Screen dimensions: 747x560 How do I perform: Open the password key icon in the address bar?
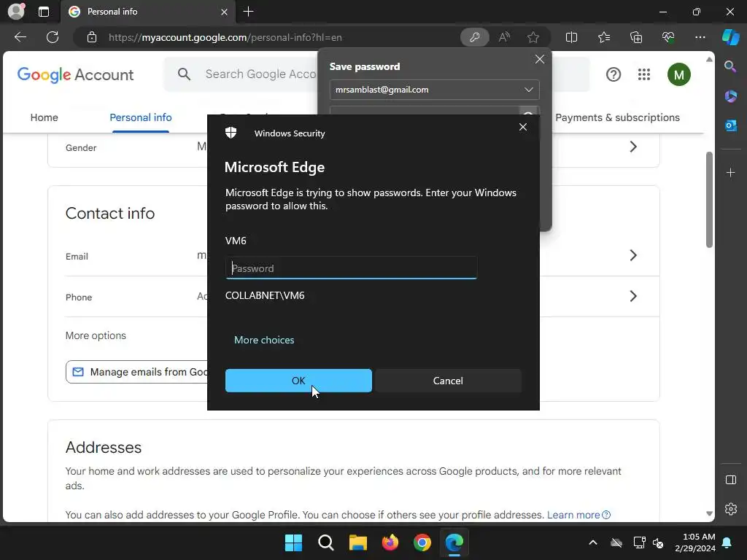(474, 37)
